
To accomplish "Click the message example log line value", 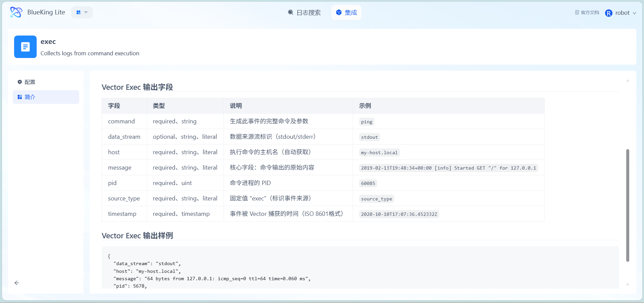I will click(x=449, y=168).
